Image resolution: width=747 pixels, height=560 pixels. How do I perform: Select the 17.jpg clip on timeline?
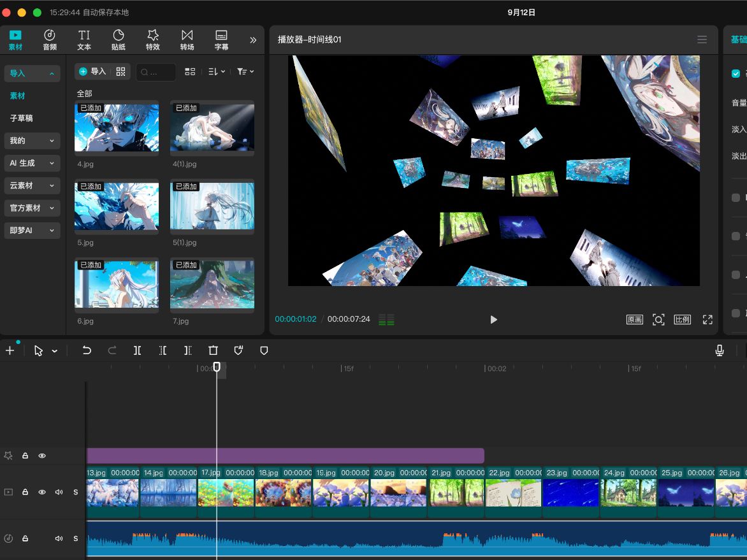pyautogui.click(x=226, y=492)
